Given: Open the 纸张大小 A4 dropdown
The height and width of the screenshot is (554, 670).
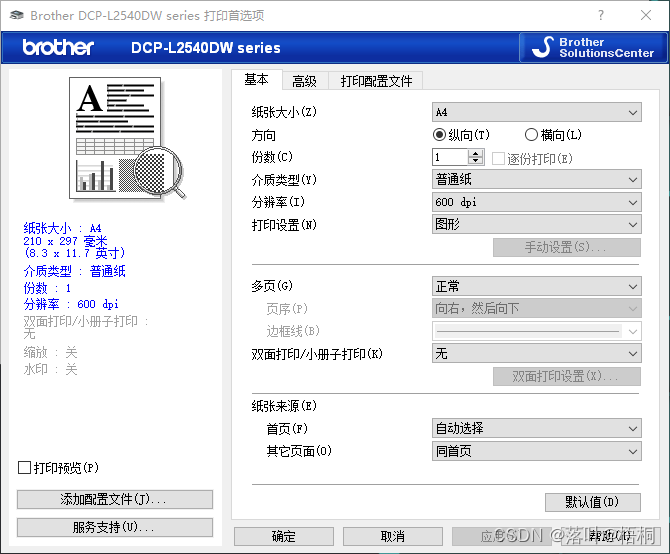Looking at the screenshot, I should (x=536, y=112).
